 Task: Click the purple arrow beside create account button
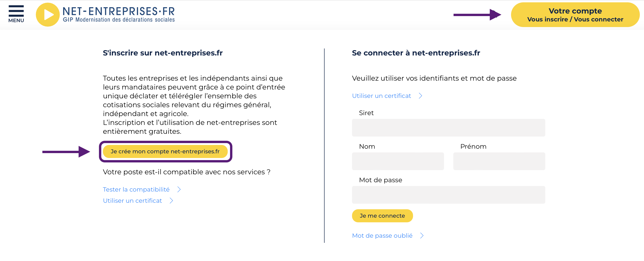pos(66,152)
